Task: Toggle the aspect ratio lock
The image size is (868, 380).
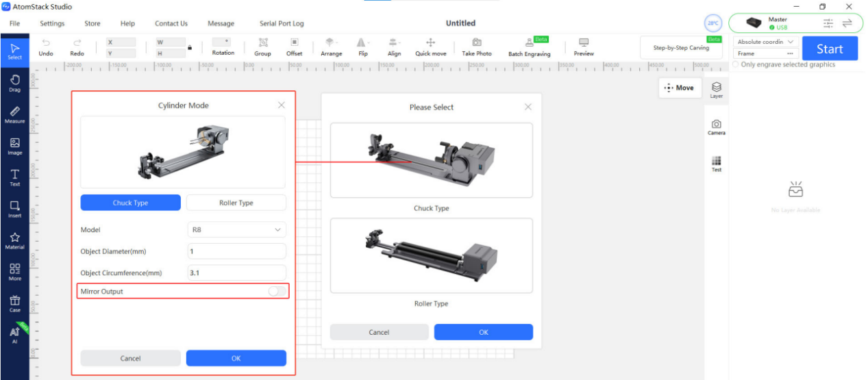Action: tap(190, 48)
